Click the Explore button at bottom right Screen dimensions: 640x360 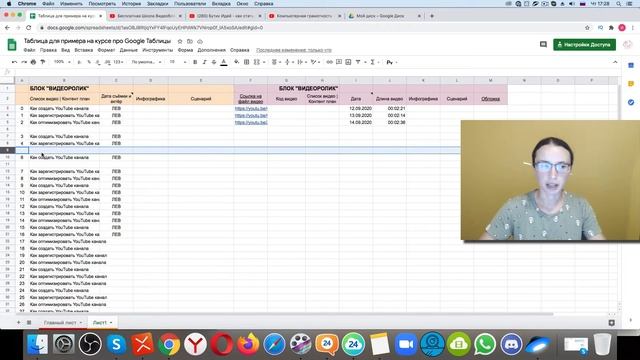[x=611, y=322]
